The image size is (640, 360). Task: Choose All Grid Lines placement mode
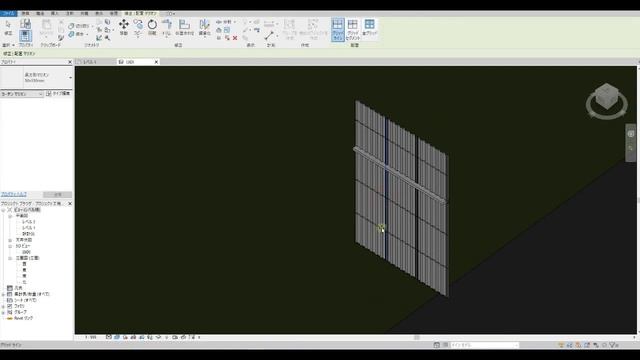(x=369, y=27)
